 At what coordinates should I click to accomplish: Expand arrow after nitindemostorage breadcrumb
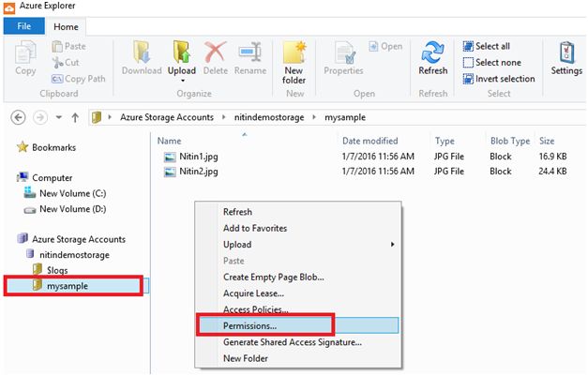(314, 117)
